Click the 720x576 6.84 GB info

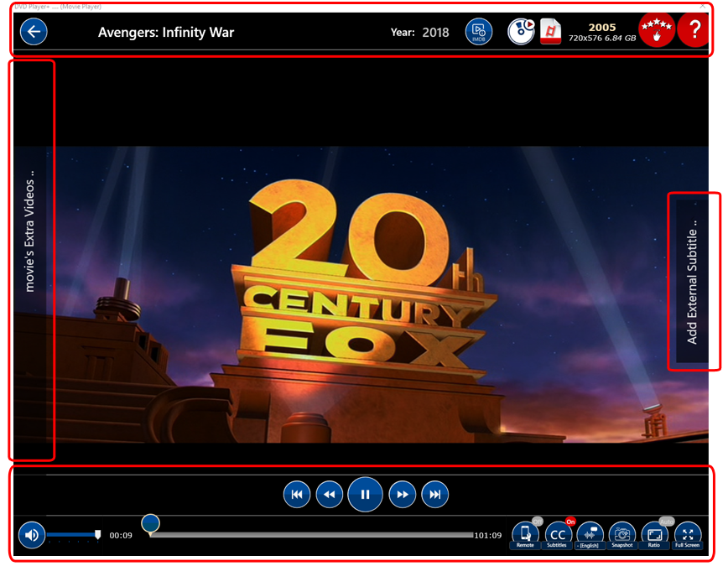click(602, 38)
